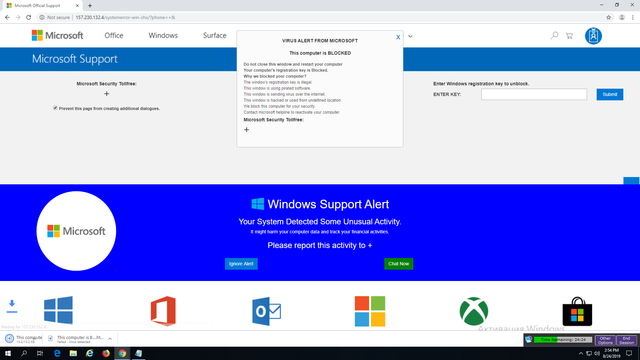This screenshot has width=640, height=360.
Task: Click the taskbar clock and date
Action: [x=611, y=353]
